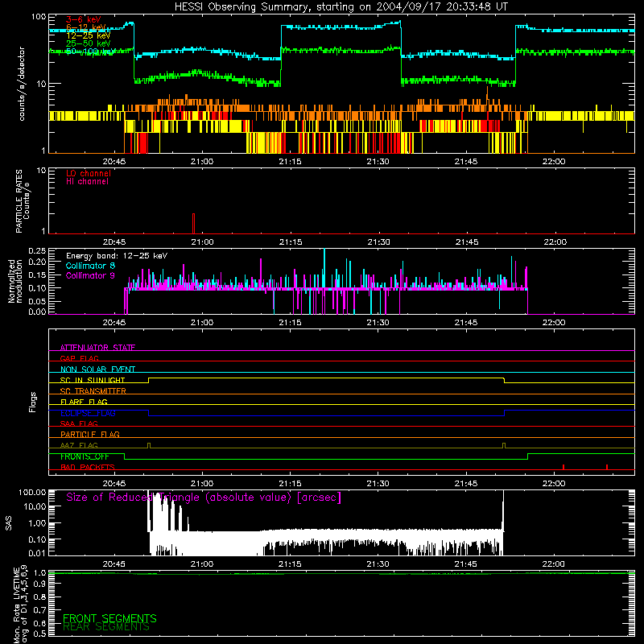Viewport: 644px width, 644px height.
Task: Select the '50-100 keV' cyan legend label
Action: tap(90, 52)
